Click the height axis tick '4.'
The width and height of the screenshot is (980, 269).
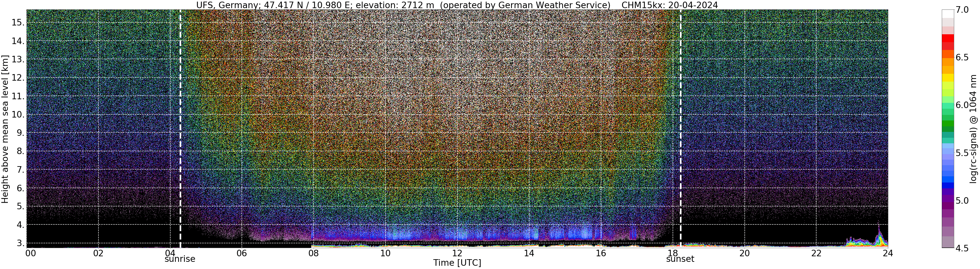(21, 225)
